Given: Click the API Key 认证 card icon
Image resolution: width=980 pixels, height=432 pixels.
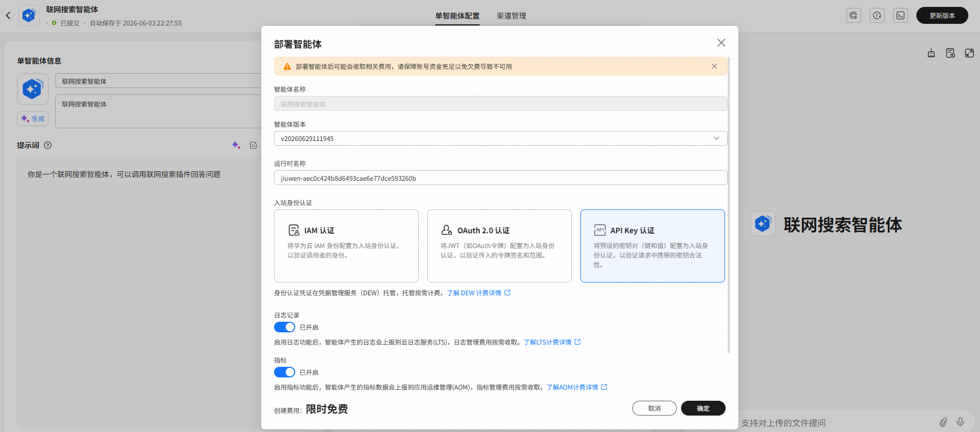Looking at the screenshot, I should [600, 230].
